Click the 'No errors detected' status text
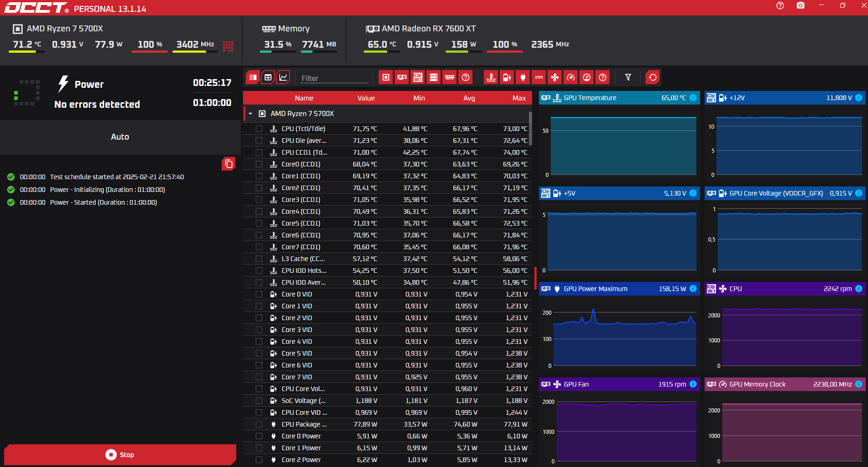Viewport: 868px width, 467px height. pyautogui.click(x=97, y=105)
